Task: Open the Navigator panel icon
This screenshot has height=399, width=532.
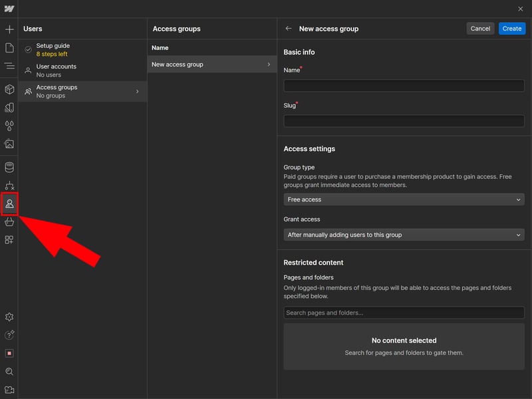Action: click(x=9, y=66)
